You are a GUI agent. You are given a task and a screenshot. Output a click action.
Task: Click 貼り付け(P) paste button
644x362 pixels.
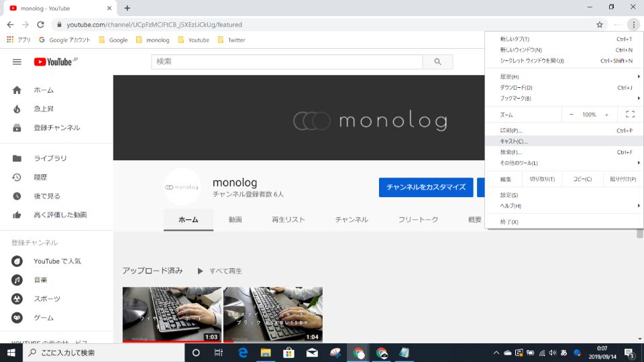623,179
